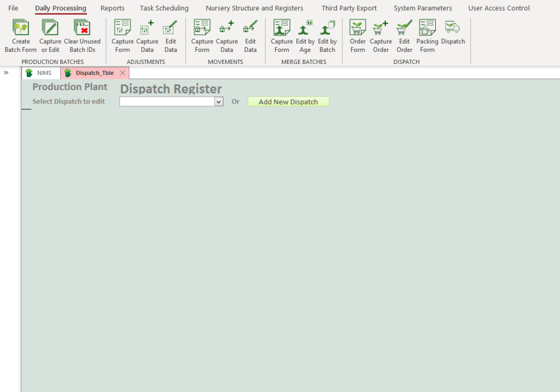Click Merge Batches Edit by Age
The height and width of the screenshot is (392, 560).
pos(305,28)
